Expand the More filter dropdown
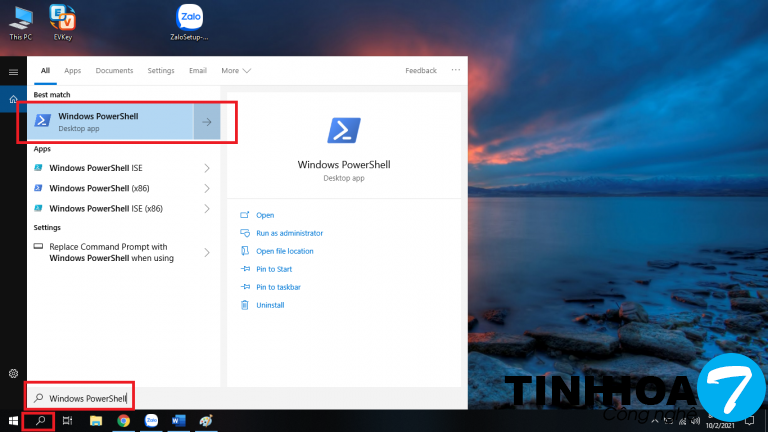 click(236, 71)
